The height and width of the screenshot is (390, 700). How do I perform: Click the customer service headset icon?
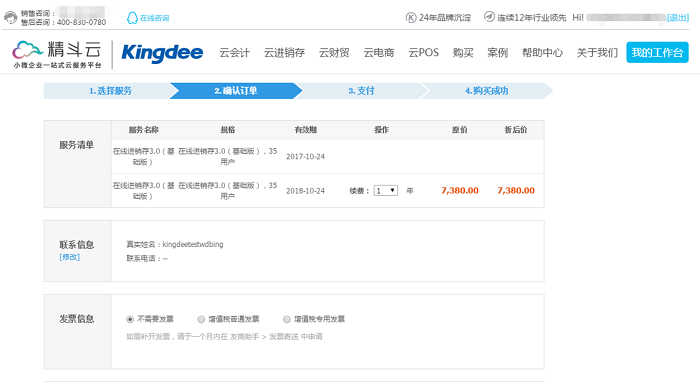(11, 18)
